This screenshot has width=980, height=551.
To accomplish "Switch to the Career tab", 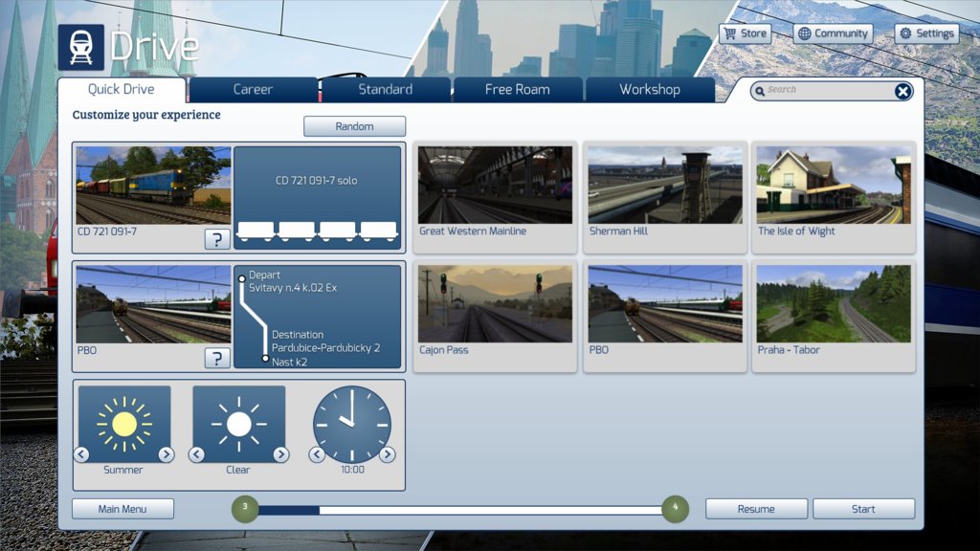I will [253, 90].
